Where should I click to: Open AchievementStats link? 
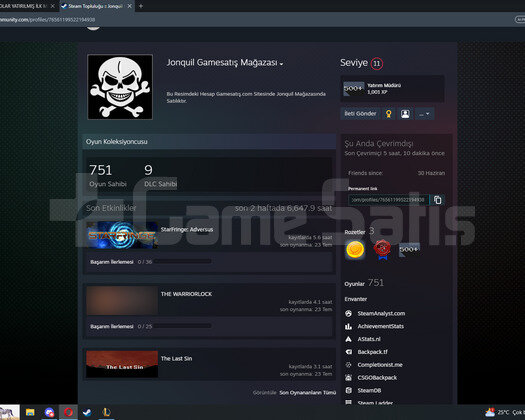[380, 326]
